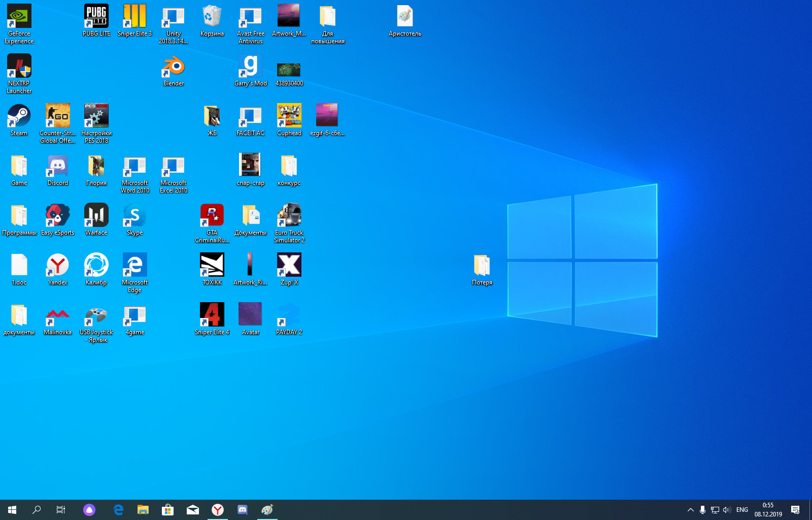Select the Глория folder icon
The height and width of the screenshot is (520, 812).
(x=96, y=170)
